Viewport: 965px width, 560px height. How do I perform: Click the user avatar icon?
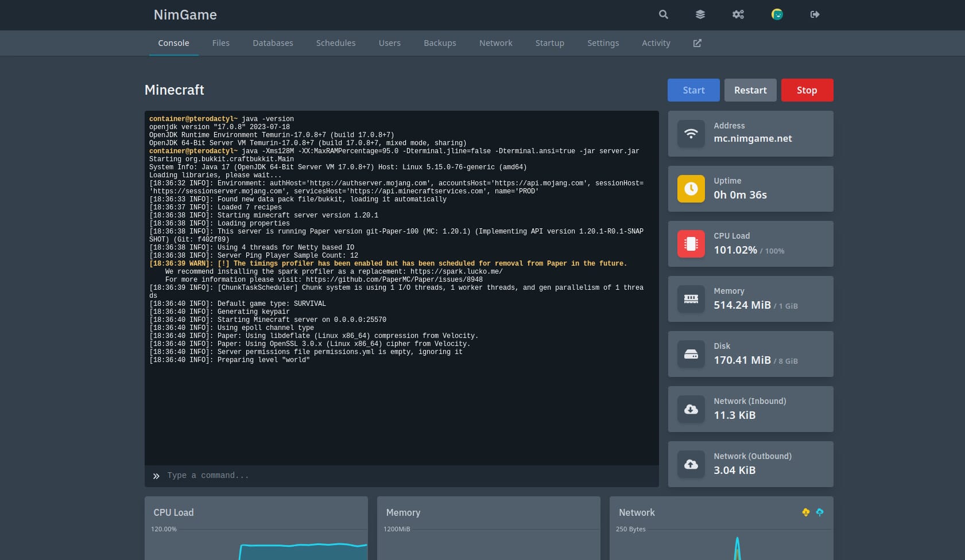coord(777,14)
